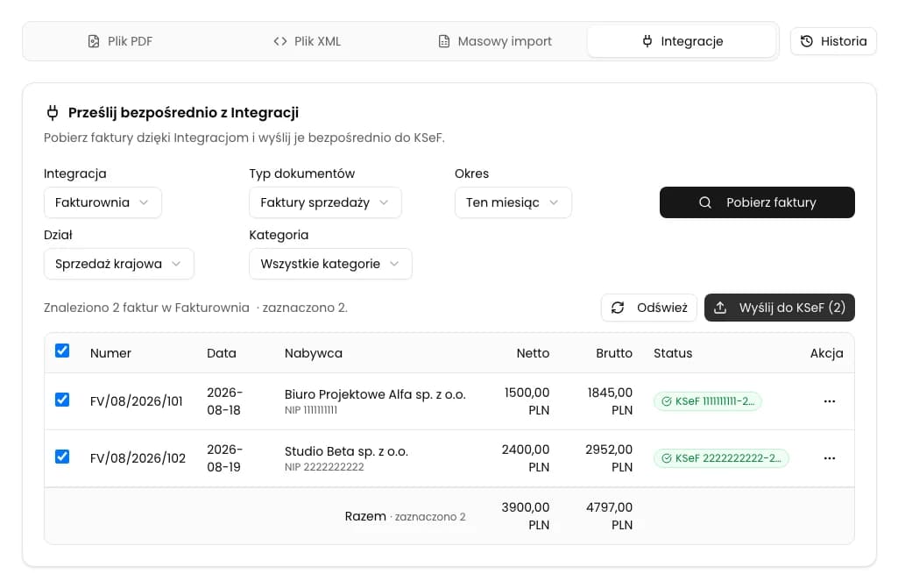The height and width of the screenshot is (588, 898).
Task: Click net amount 1500,00 PLN
Action: 527,401
